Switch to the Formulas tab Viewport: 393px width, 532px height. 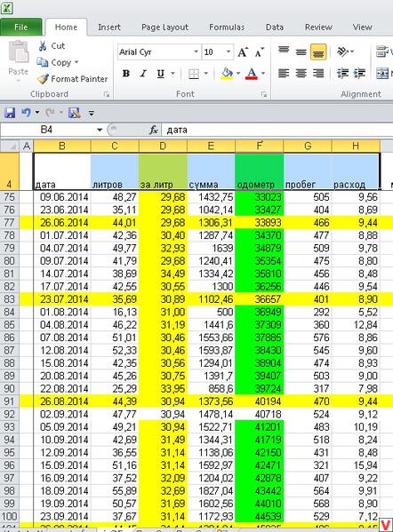(227, 28)
